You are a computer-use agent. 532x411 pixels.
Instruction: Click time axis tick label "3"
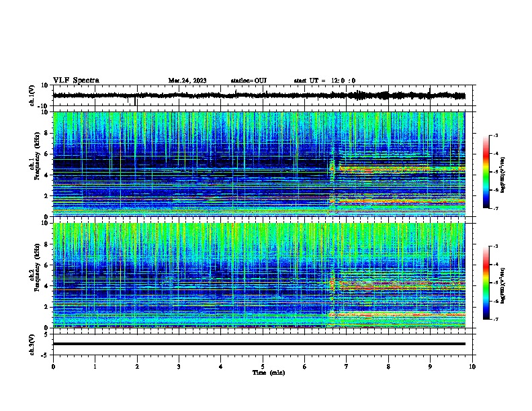pyautogui.click(x=179, y=367)
